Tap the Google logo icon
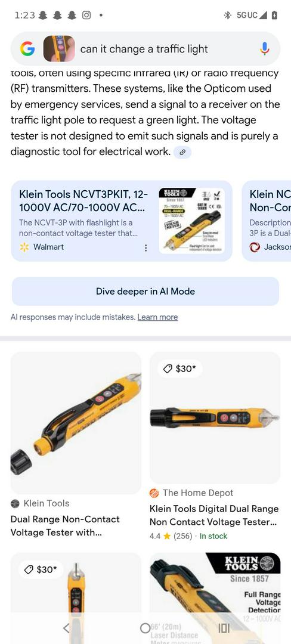The height and width of the screenshot is (644, 291). (27, 49)
